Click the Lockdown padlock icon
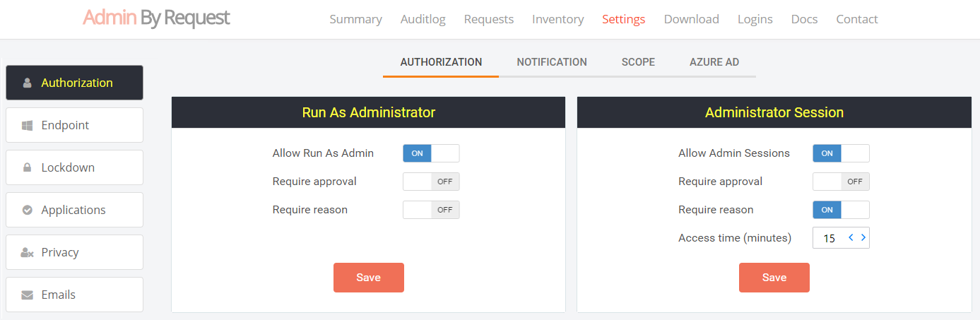 (28, 167)
